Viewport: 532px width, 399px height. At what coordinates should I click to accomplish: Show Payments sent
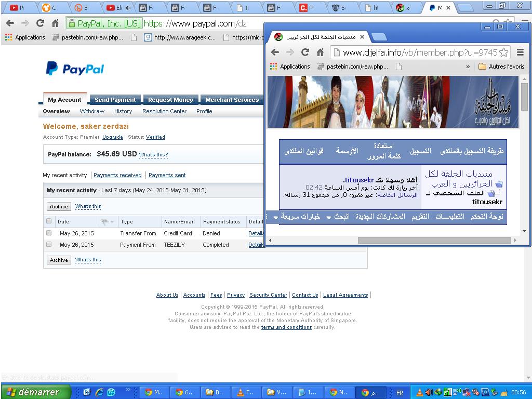coord(167,175)
